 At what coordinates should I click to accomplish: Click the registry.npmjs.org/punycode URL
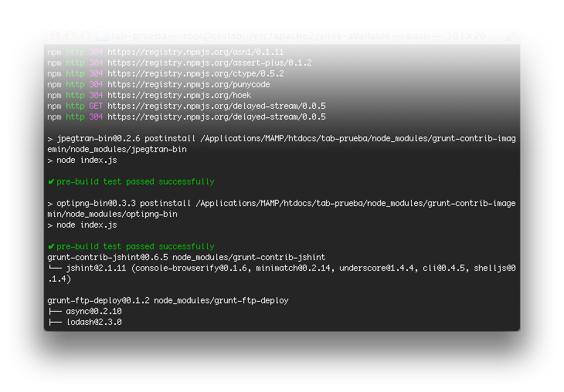[x=189, y=84]
